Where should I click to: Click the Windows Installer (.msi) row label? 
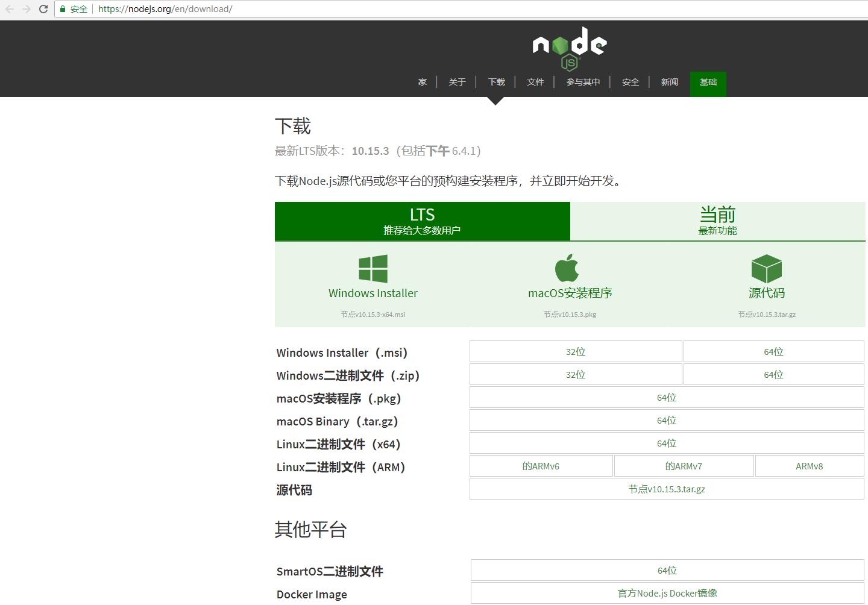342,353
